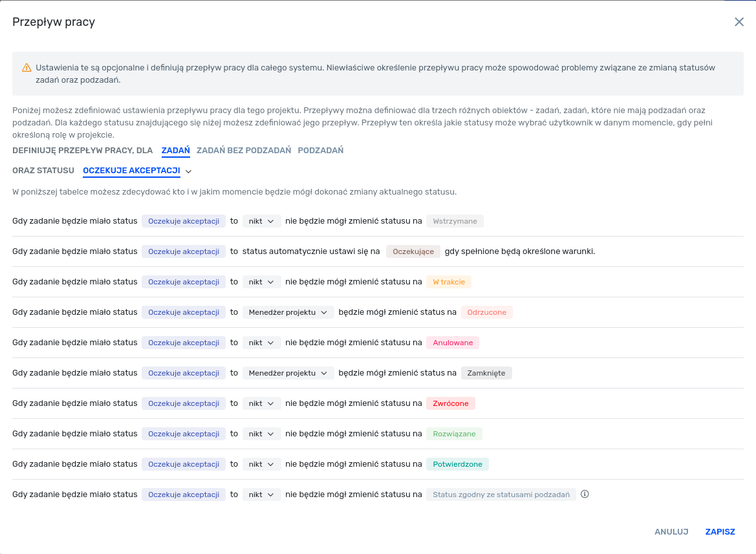The height and width of the screenshot is (554, 756).
Task: Open the OCZEKUJE AKCEPTACJI status dropdown
Action: click(x=132, y=171)
